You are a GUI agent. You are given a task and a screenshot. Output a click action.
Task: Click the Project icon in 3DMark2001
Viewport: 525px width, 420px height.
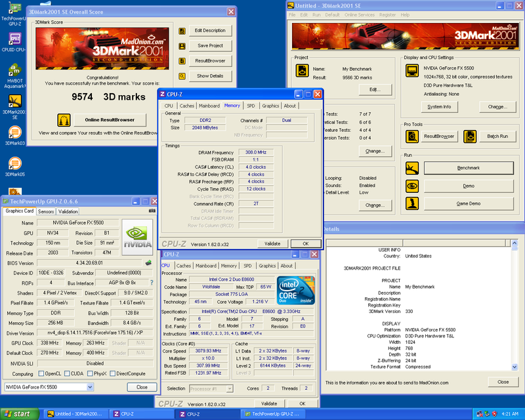(302, 71)
